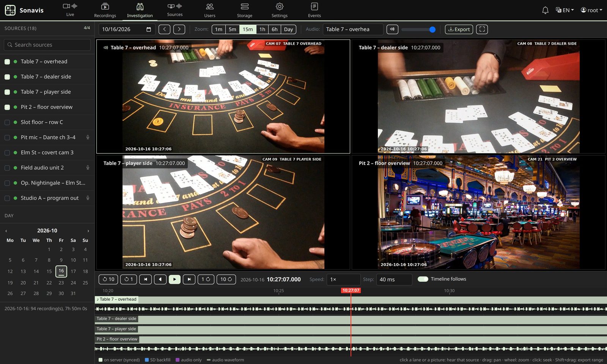Click microphone icon for Field audio unit 2
Viewport: 607px width, 364px height.
point(88,168)
